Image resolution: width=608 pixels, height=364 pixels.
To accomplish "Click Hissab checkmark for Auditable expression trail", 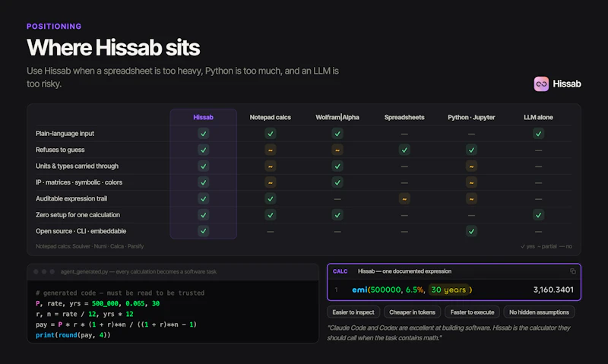I will coord(203,198).
